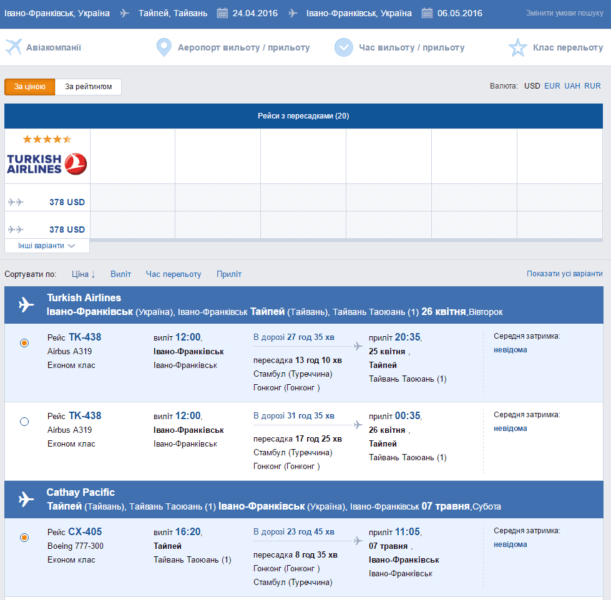The width and height of the screenshot is (611, 600).
Task: Click Змінити умови пошуку link
Action: tap(564, 13)
